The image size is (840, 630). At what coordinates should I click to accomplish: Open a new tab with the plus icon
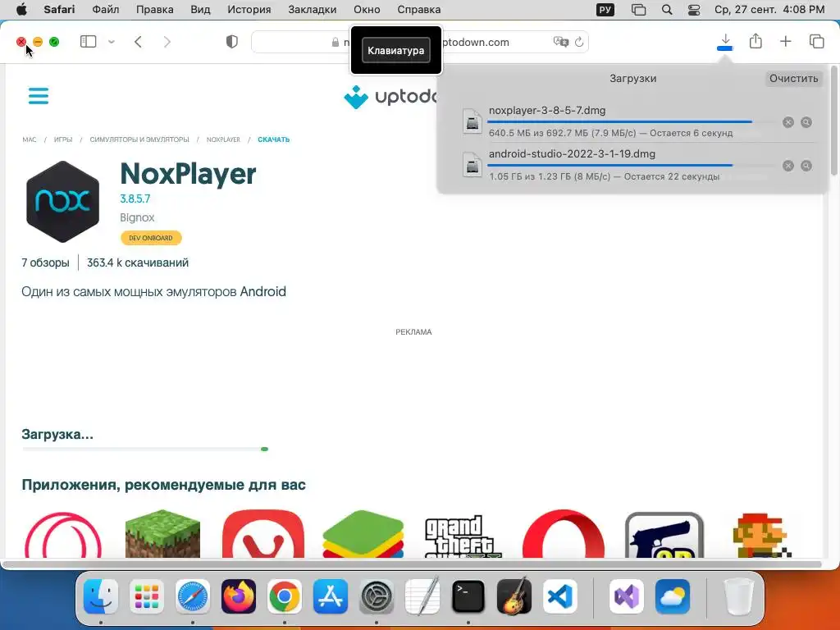tap(785, 41)
